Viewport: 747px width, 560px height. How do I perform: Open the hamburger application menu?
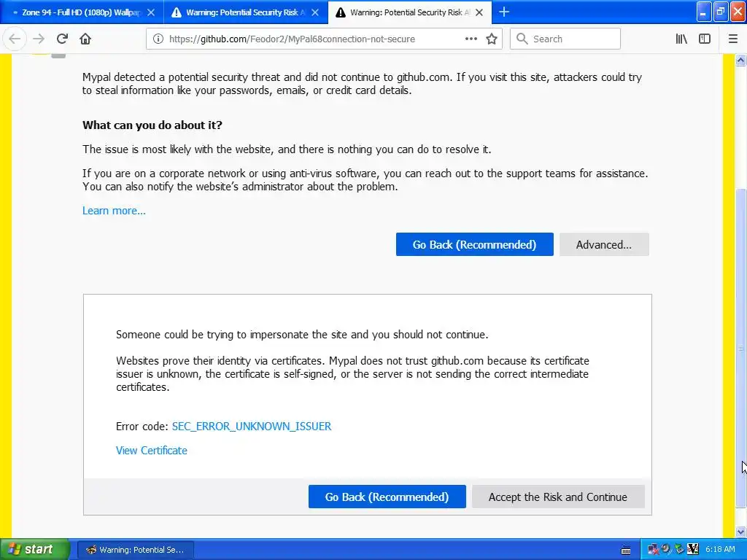point(732,39)
